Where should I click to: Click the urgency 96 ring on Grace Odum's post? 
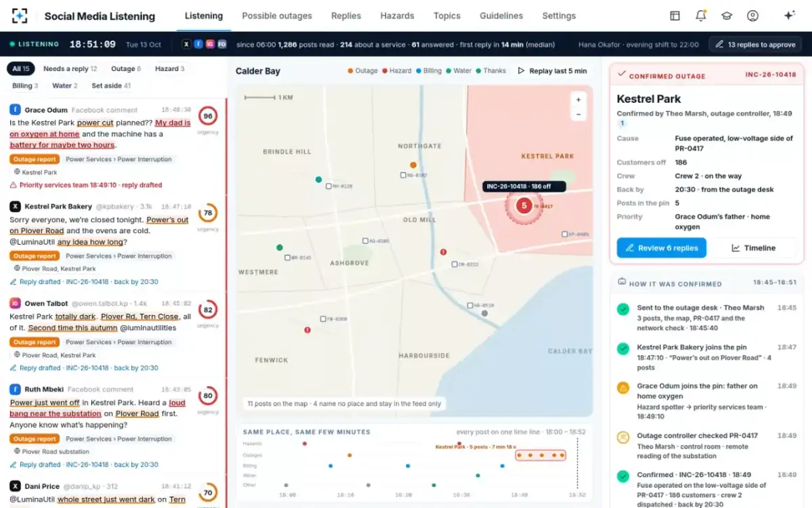coord(208,116)
